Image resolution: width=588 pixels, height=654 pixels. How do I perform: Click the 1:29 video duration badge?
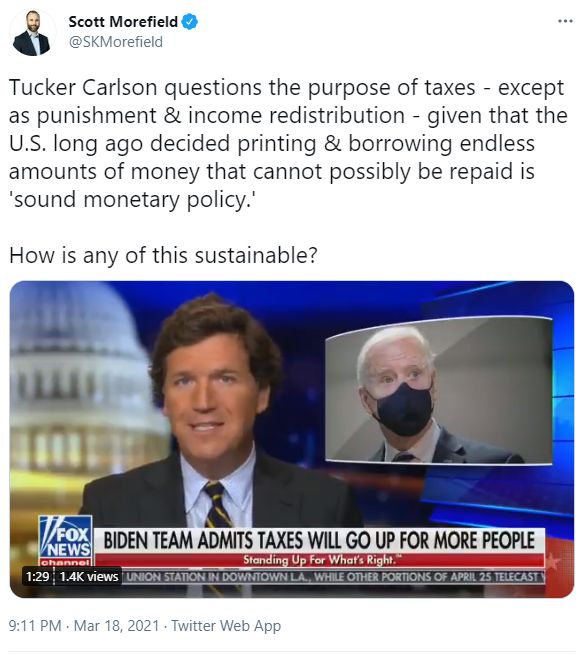coord(38,576)
